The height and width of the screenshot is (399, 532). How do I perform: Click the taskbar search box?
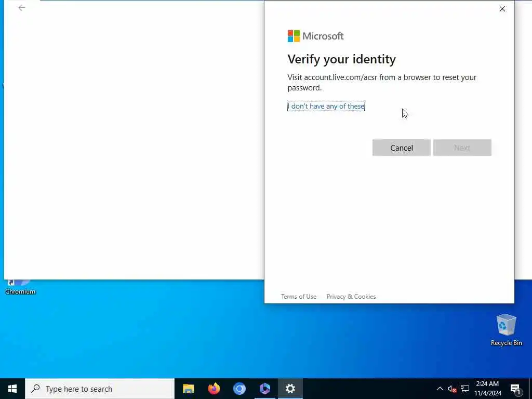point(100,389)
